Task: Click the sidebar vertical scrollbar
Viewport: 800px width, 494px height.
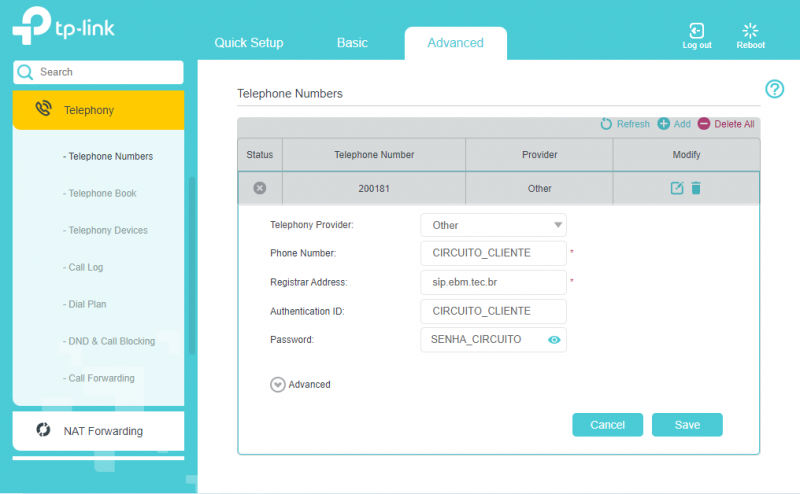Action: click(191, 265)
